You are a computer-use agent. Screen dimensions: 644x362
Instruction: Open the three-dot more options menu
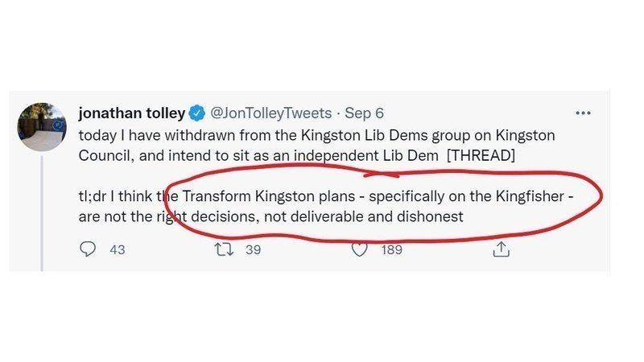tap(583, 113)
